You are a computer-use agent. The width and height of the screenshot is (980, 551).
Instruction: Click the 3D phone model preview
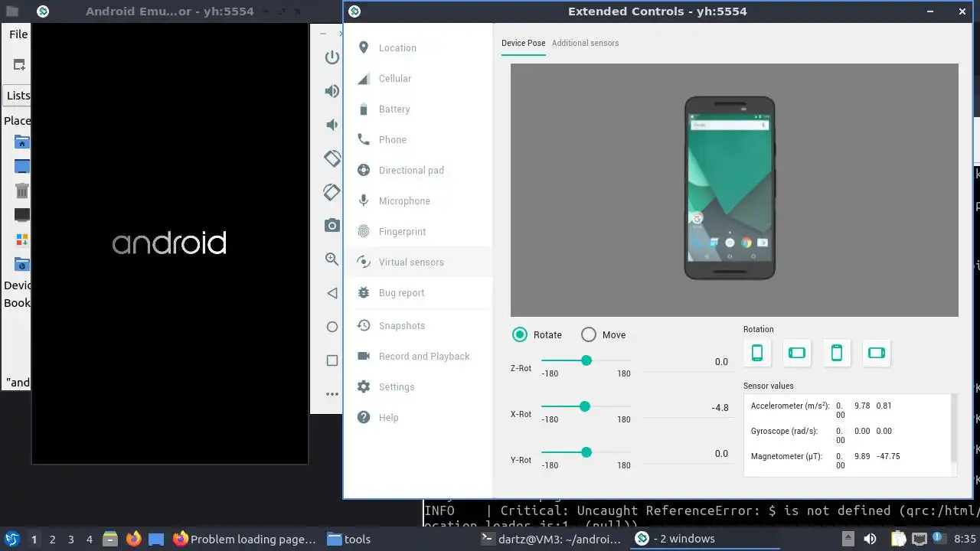tap(730, 188)
